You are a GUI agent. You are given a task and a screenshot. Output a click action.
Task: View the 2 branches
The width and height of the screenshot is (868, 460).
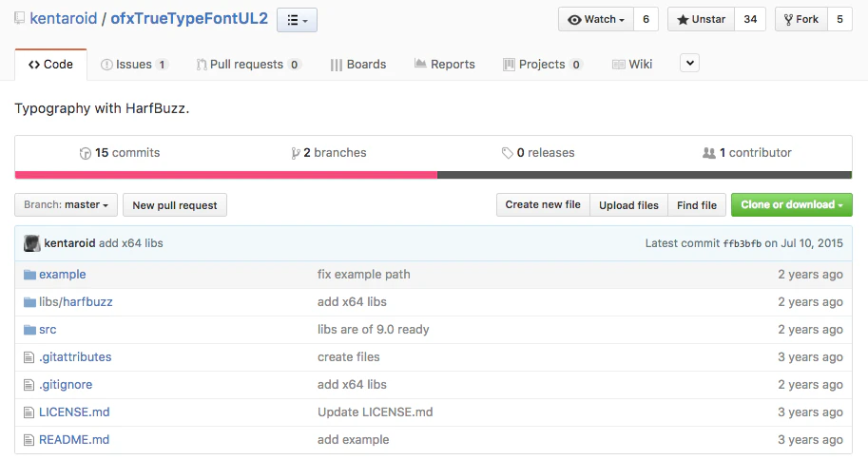329,153
